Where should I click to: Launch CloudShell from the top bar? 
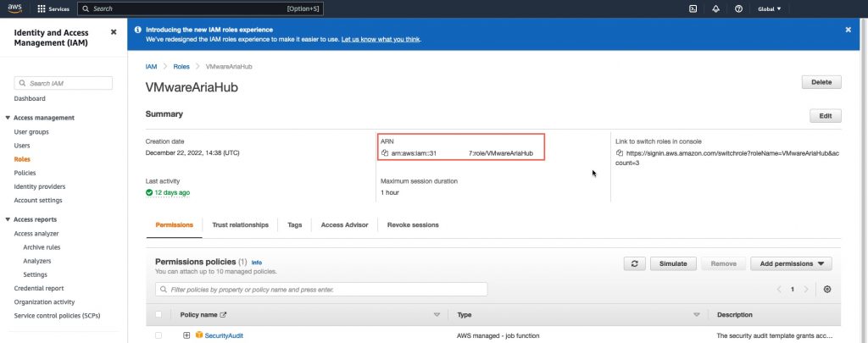693,8
